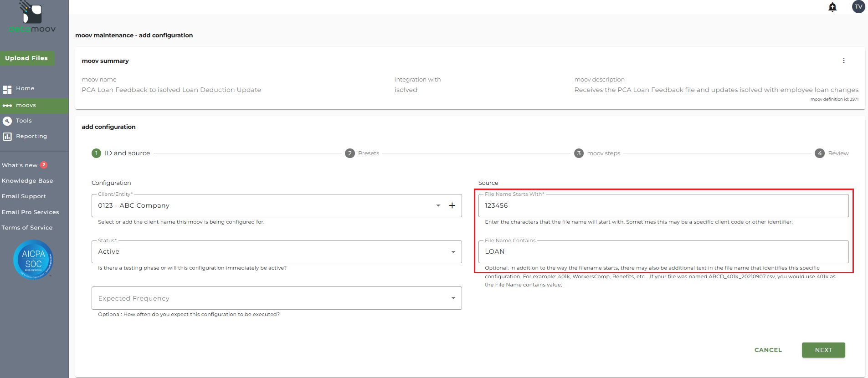This screenshot has height=378, width=868.
Task: Open the TV user avatar menu
Action: click(858, 7)
